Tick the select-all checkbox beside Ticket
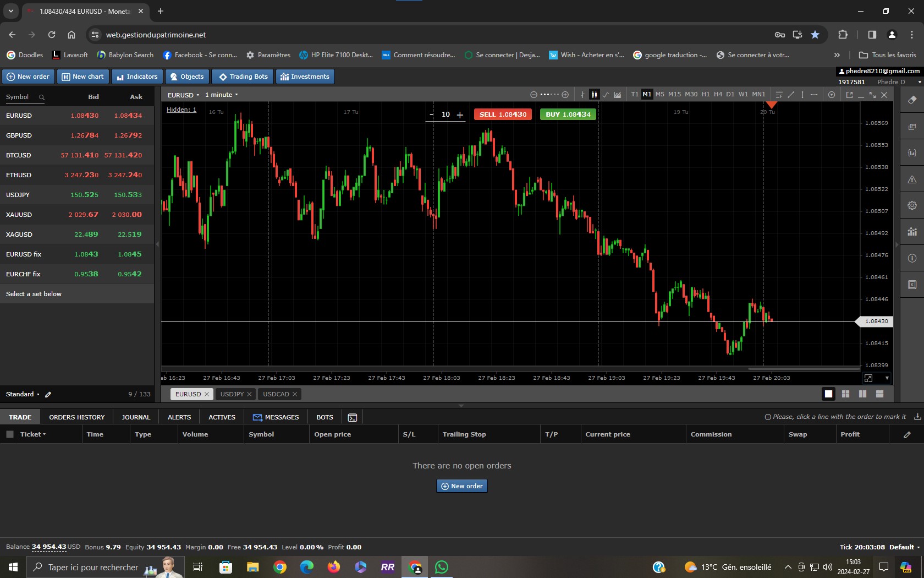Image resolution: width=924 pixels, height=578 pixels. (x=10, y=434)
